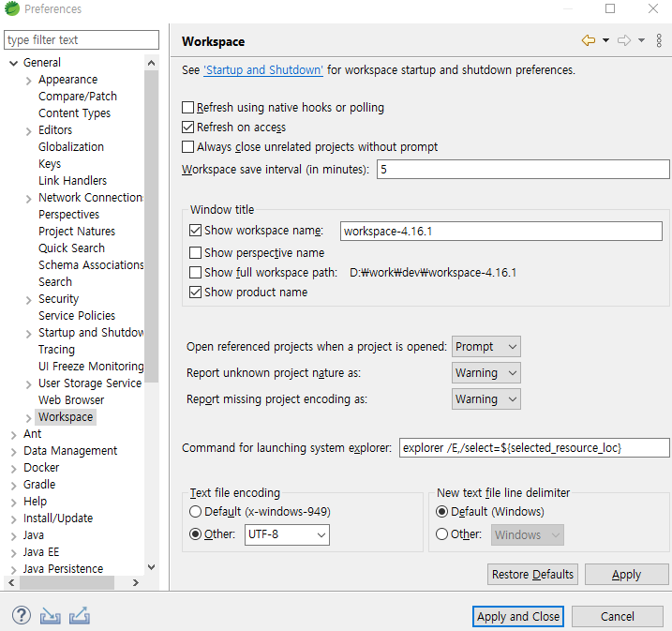Open the UTF-8 encoding combo box
The width and height of the screenshot is (672, 631).
[287, 534]
